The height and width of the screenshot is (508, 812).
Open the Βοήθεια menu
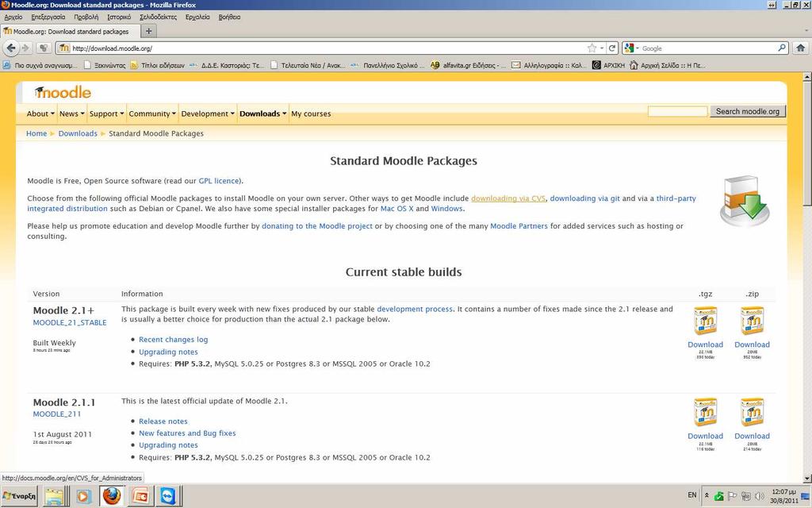click(229, 17)
